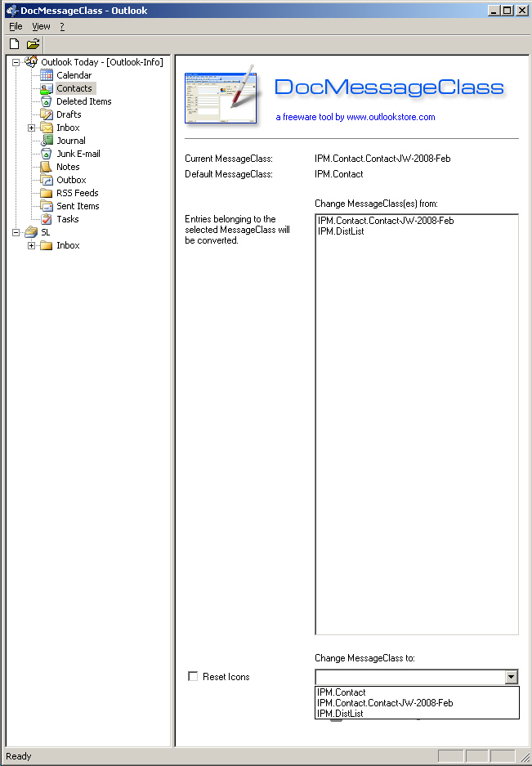Click the Outlook Today root icon

click(x=31, y=61)
